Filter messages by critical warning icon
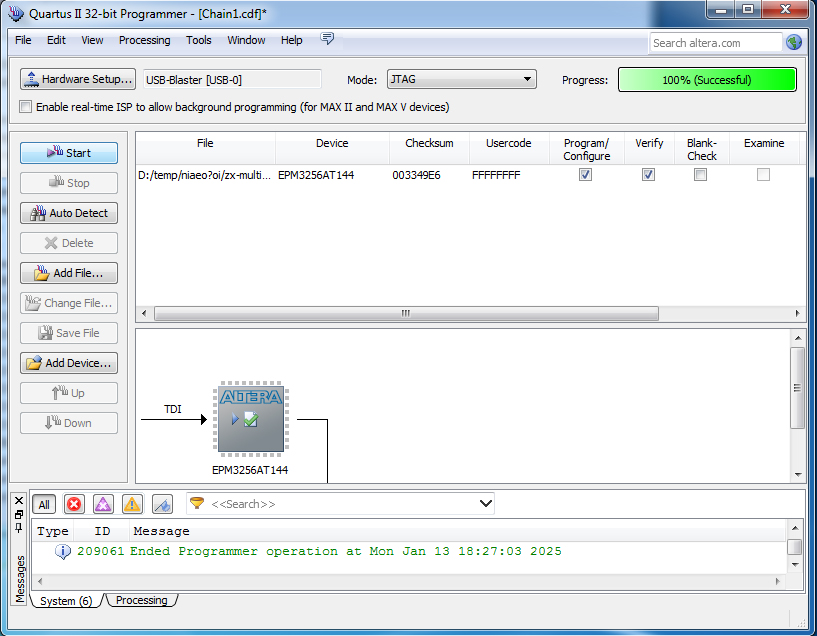The height and width of the screenshot is (636, 817). tap(103, 504)
